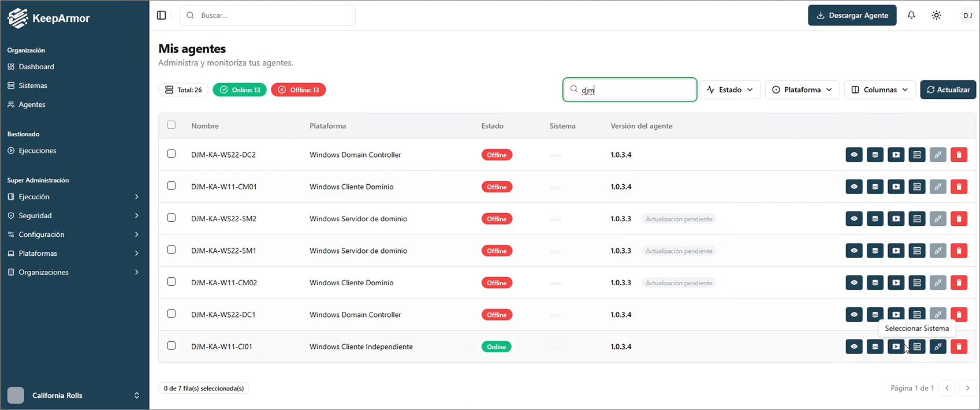
Task: Check the select-all checkbox in table header
Action: coord(172,125)
